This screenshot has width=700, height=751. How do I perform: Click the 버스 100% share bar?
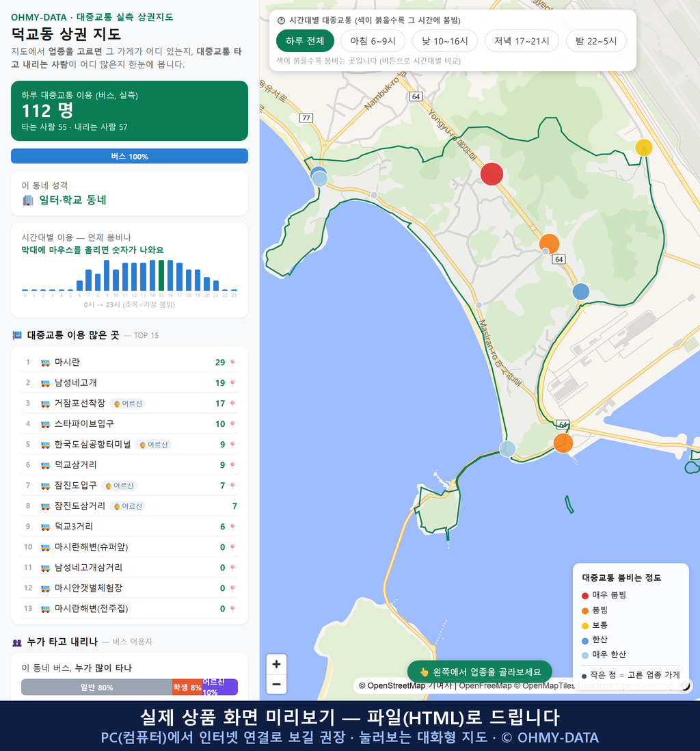(x=129, y=156)
